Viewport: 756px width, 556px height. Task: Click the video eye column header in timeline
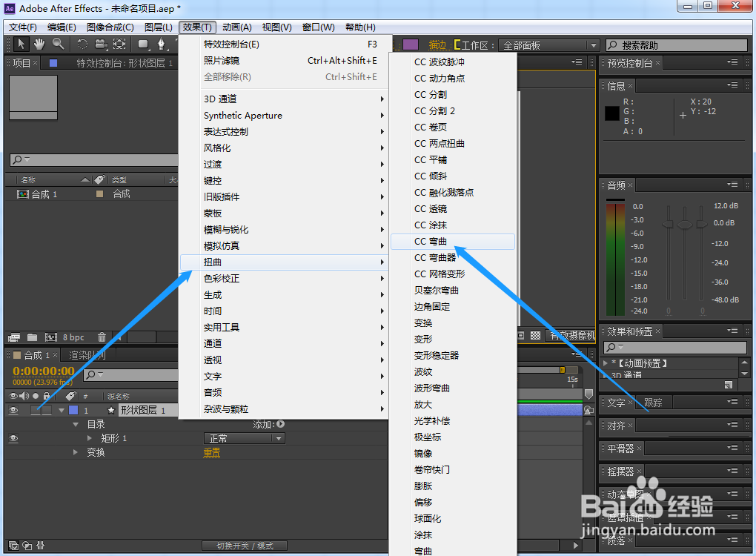(x=13, y=396)
